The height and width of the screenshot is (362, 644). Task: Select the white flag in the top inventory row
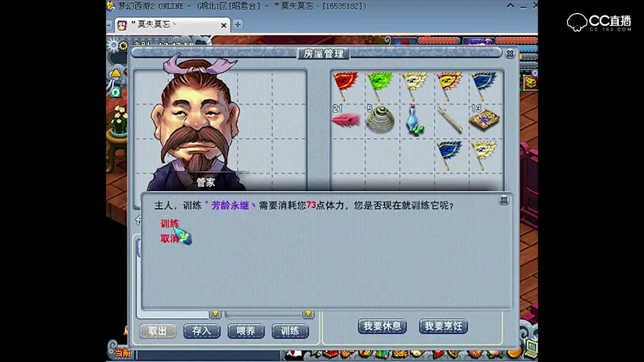coord(415,85)
